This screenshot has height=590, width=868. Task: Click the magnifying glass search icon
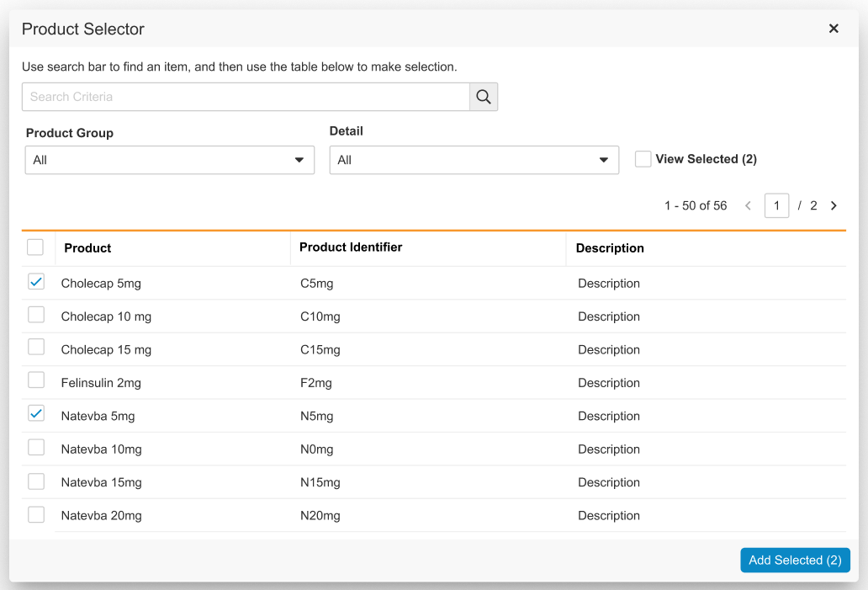484,97
